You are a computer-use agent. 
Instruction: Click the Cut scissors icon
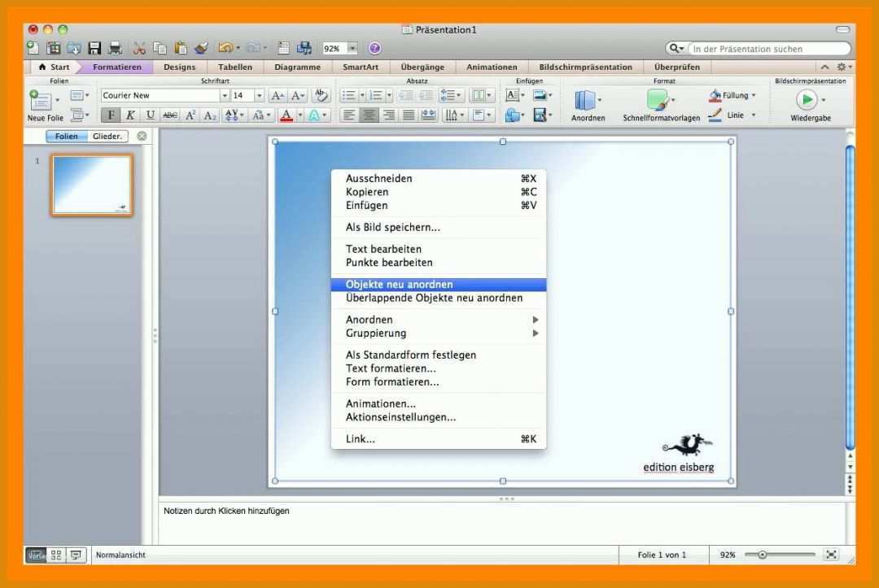(x=139, y=48)
